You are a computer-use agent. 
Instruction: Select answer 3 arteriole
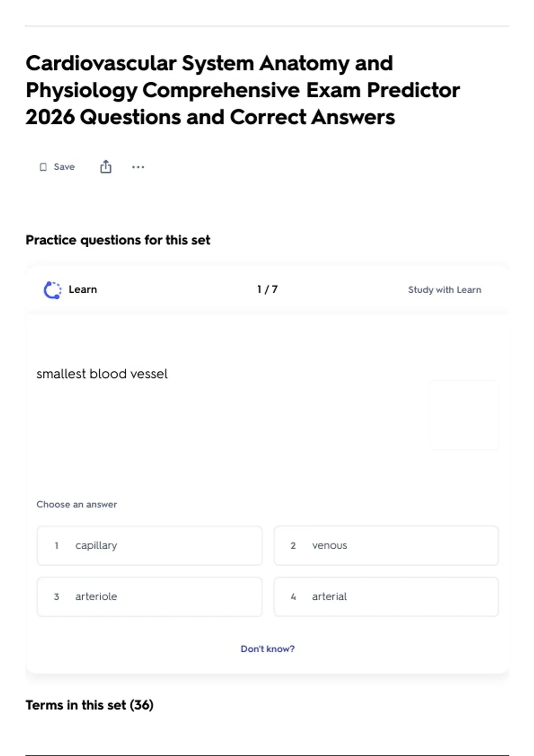click(x=150, y=597)
